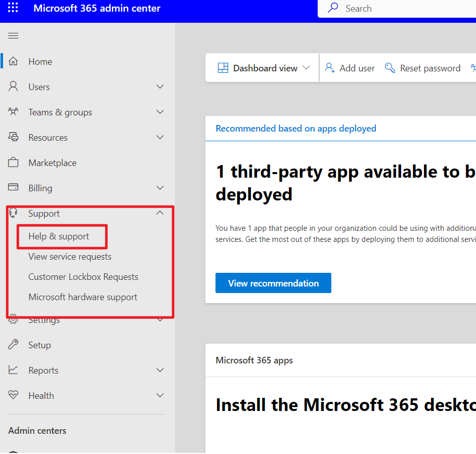Open Microsoft hardware support
Viewport: 476px width, 454px height.
[x=83, y=297]
